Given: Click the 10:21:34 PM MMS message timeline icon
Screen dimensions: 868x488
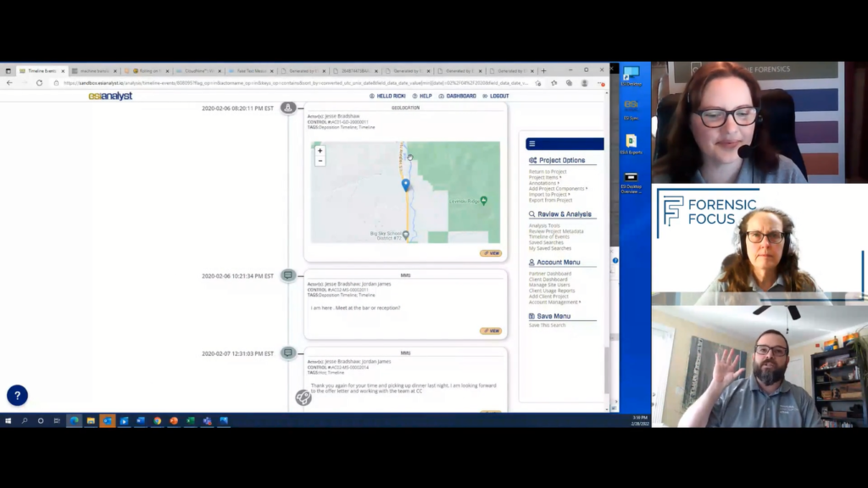Looking at the screenshot, I should pos(288,275).
